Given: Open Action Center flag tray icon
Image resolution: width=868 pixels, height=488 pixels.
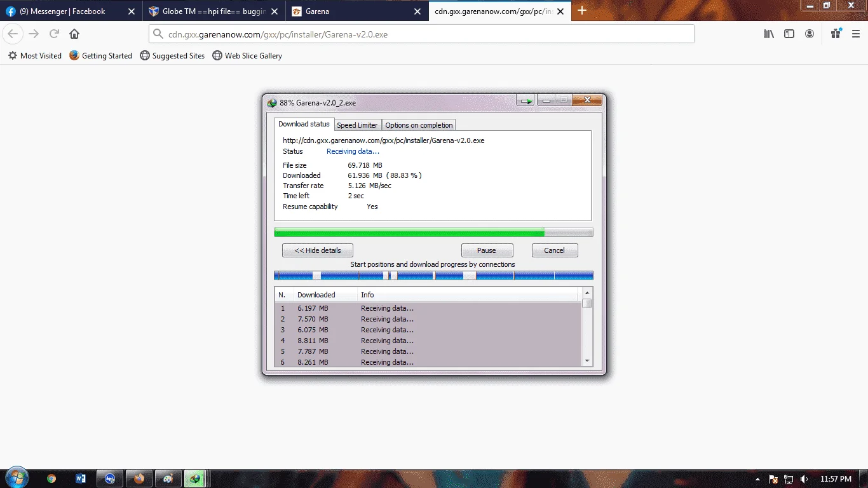Looking at the screenshot, I should (773, 479).
